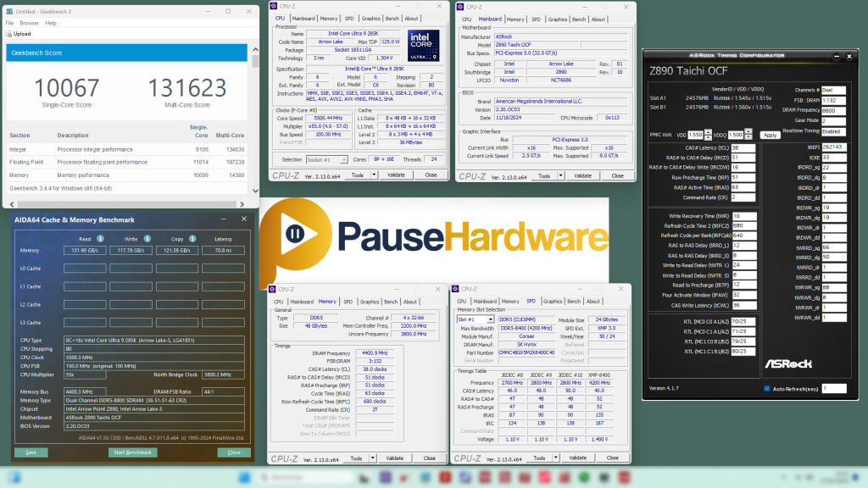Click the Tools button in the CPU-Z Memory window
The height and width of the screenshot is (488, 868).
tap(357, 458)
